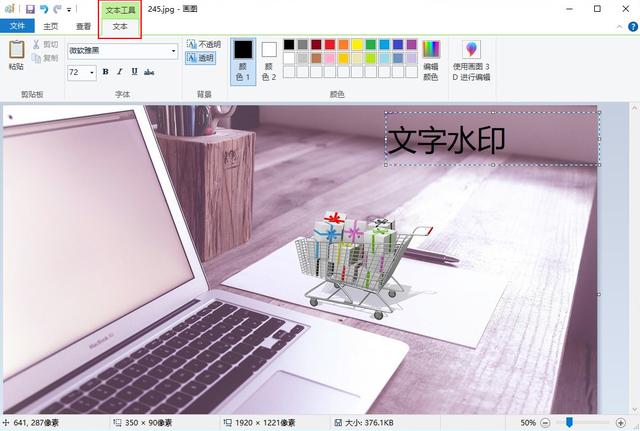Pick the orange color swatch
Viewport: 640px width, 431px height.
(344, 44)
